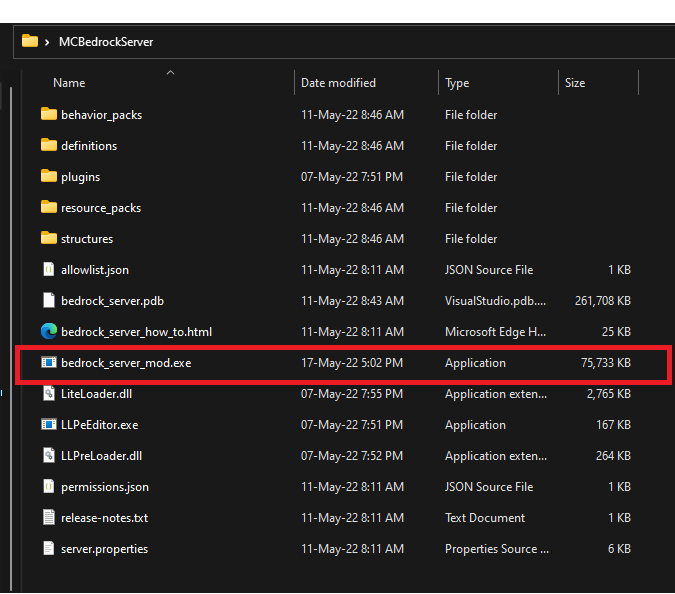Click the Edge icon of bedrock_server_how_to.html
The image size is (675, 594).
(49, 331)
